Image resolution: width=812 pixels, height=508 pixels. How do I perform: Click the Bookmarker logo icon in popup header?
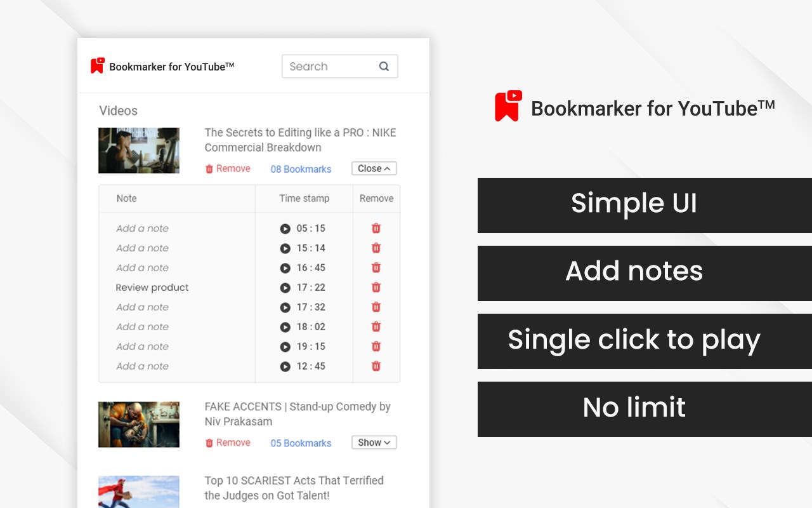pos(97,65)
